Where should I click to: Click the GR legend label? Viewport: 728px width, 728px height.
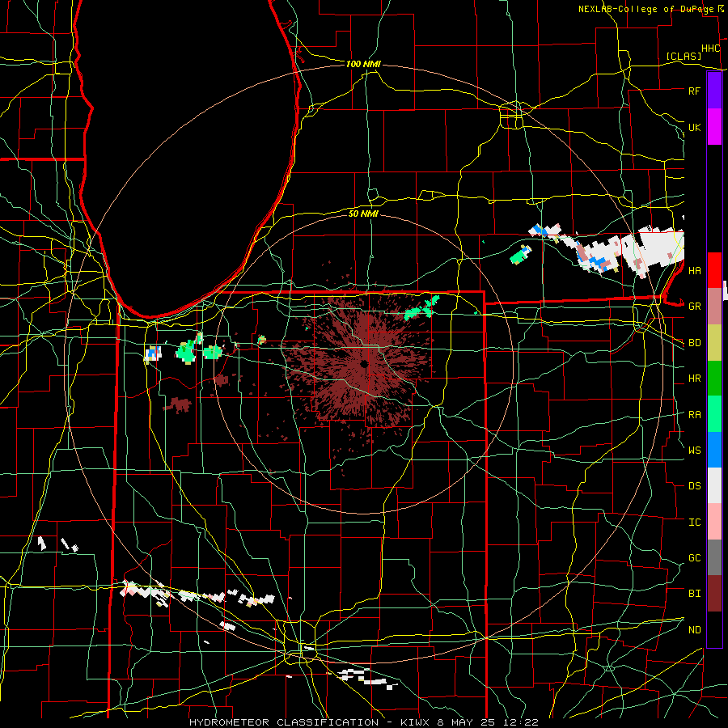coord(694,307)
